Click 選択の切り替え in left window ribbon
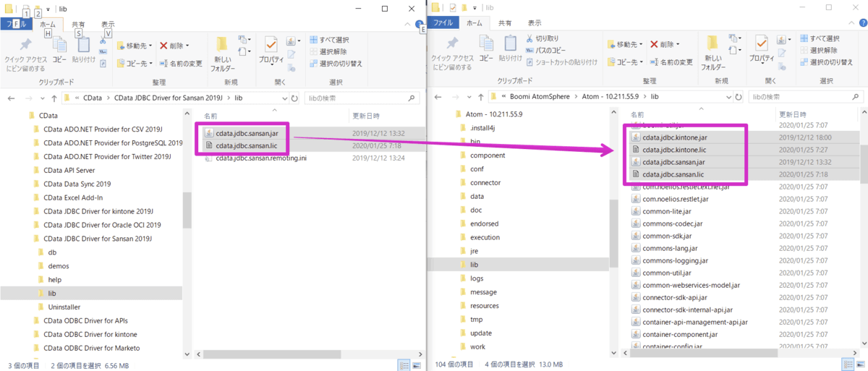Image resolution: width=868 pixels, height=371 pixels. 336,64
